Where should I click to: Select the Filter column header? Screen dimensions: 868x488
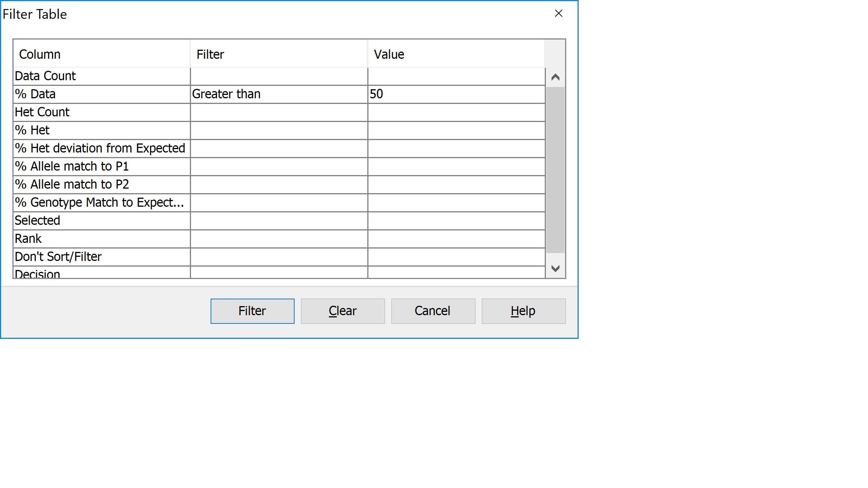(279, 54)
